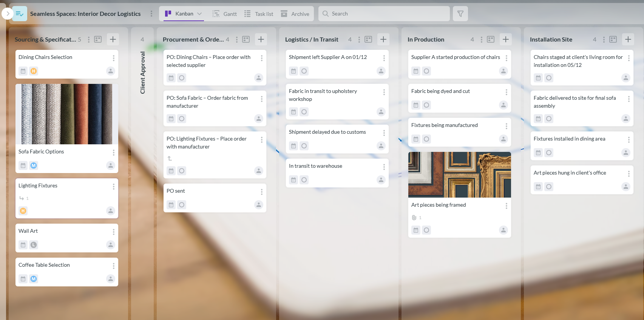Open Wall Art card menu

114,232
